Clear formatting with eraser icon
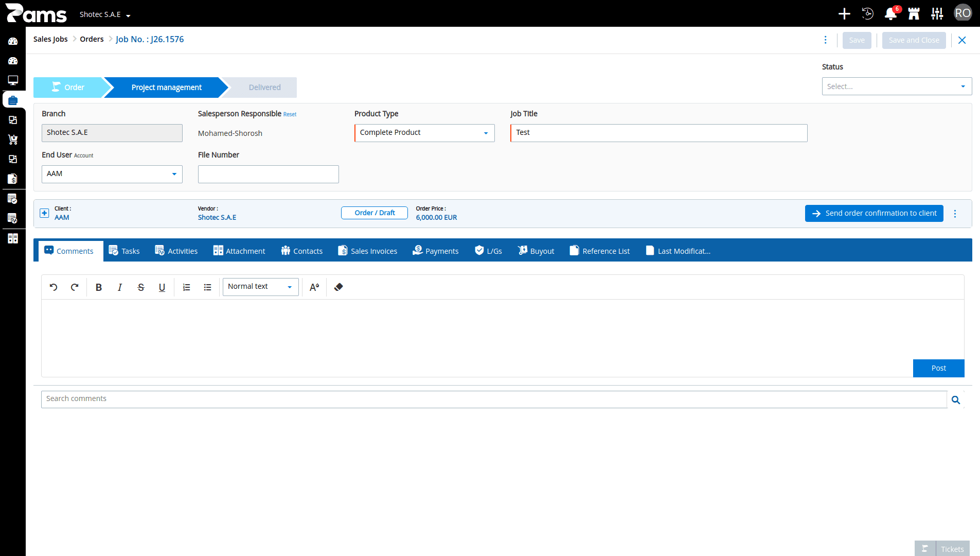This screenshot has height=556, width=980. (x=338, y=287)
